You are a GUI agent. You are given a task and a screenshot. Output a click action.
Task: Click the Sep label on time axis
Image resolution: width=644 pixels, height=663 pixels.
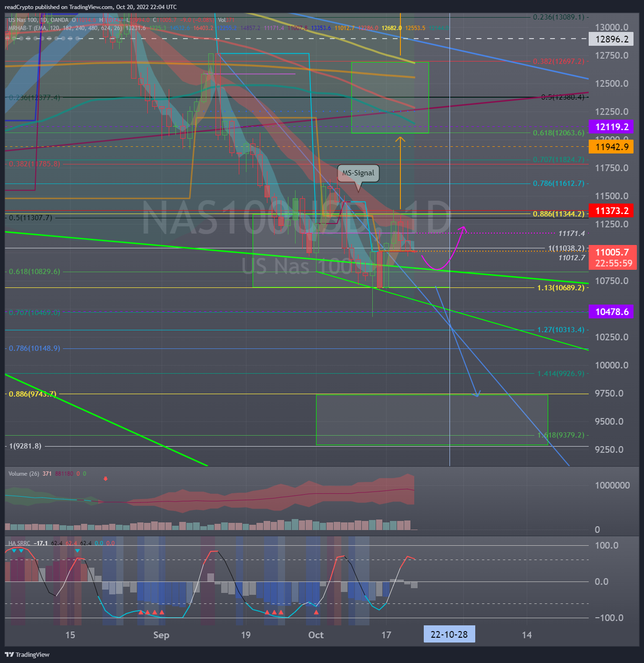(x=161, y=635)
